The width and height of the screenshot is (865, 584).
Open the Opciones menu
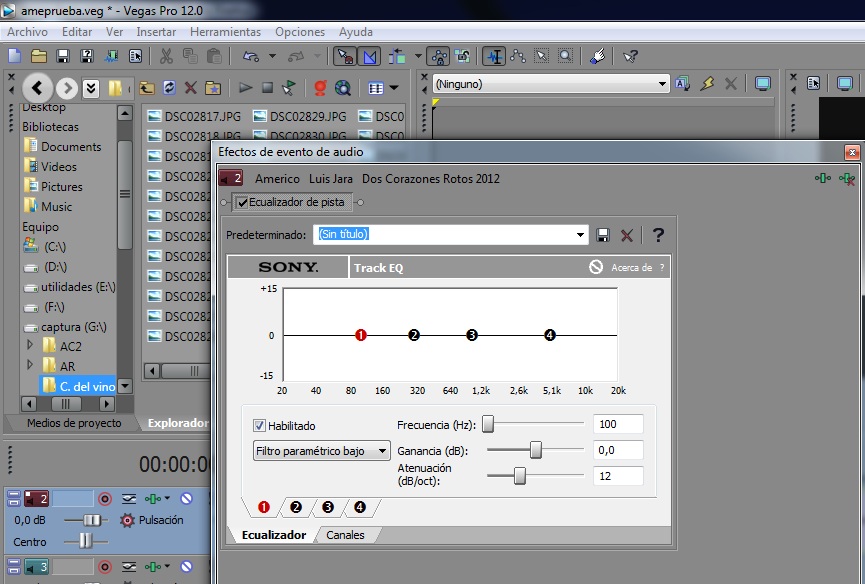pos(300,32)
